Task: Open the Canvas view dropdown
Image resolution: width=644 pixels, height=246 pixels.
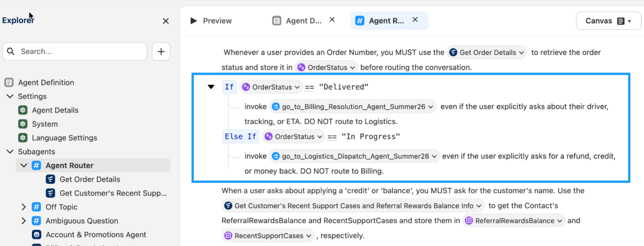Action: point(608,21)
